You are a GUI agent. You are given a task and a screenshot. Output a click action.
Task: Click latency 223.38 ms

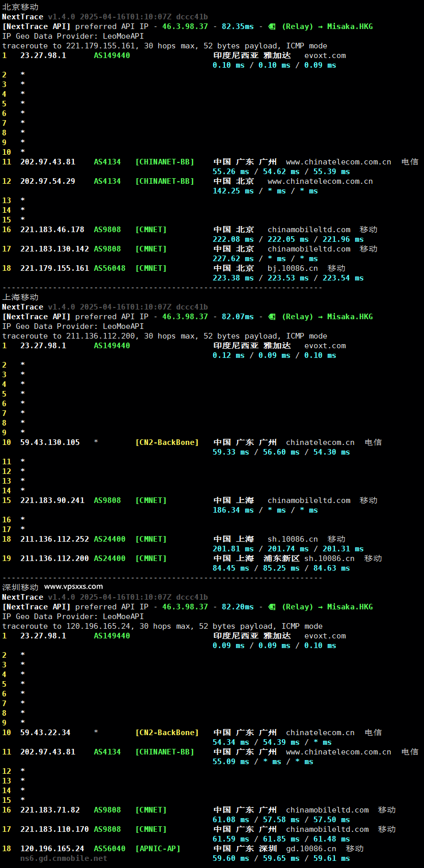[233, 278]
